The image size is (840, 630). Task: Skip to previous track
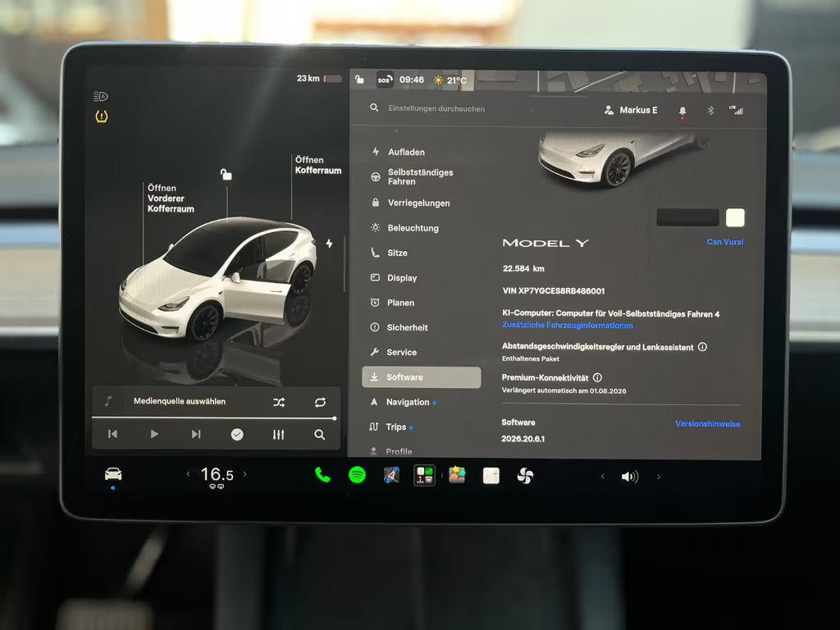click(112, 434)
